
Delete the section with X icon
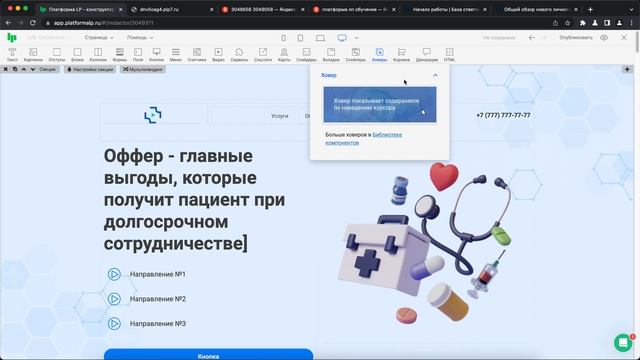tap(6, 69)
